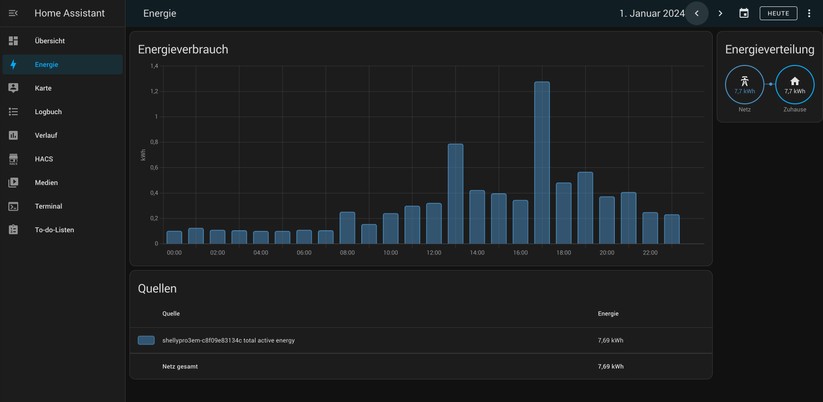The width and height of the screenshot is (823, 402).
Task: Open HACS from the sidebar
Action: (44, 159)
